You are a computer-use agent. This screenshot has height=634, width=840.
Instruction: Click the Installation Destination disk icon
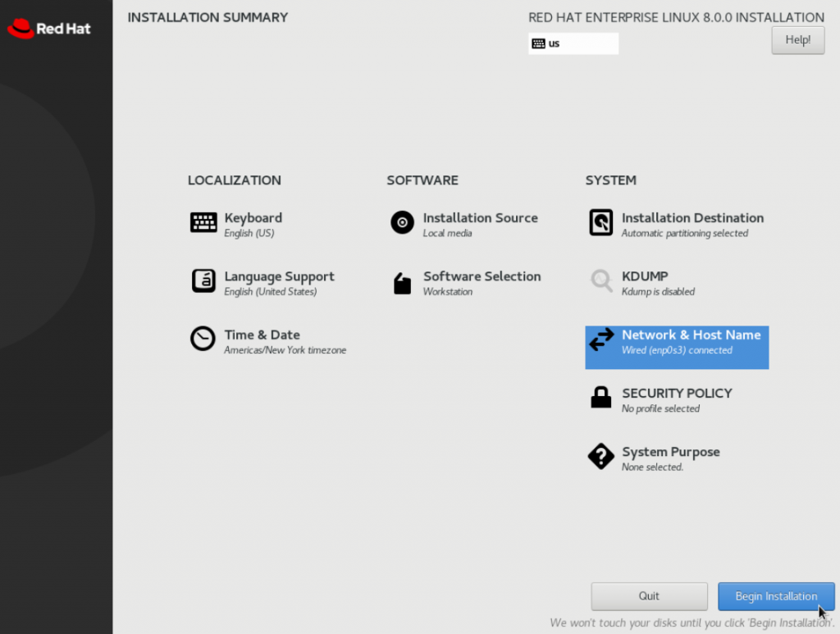click(601, 222)
